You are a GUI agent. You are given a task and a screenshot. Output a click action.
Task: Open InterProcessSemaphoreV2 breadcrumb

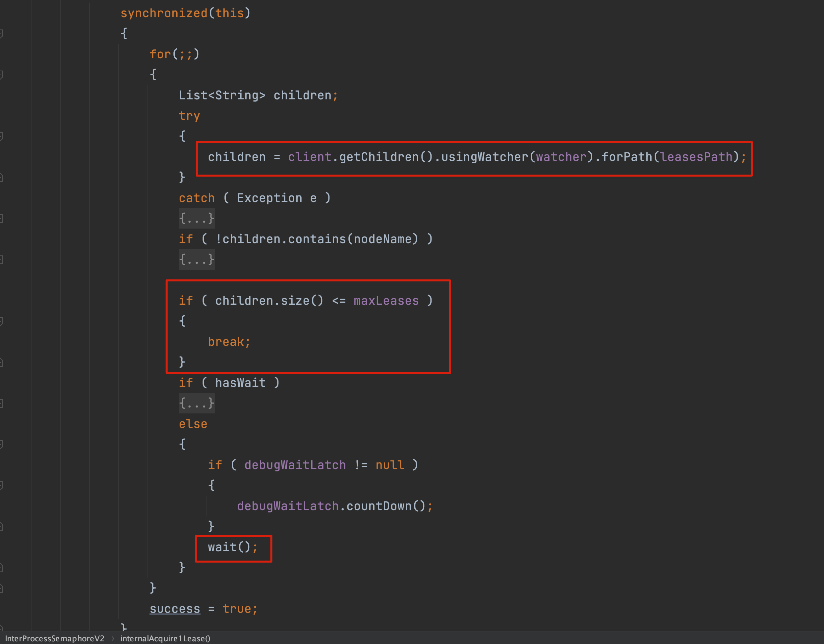55,638
